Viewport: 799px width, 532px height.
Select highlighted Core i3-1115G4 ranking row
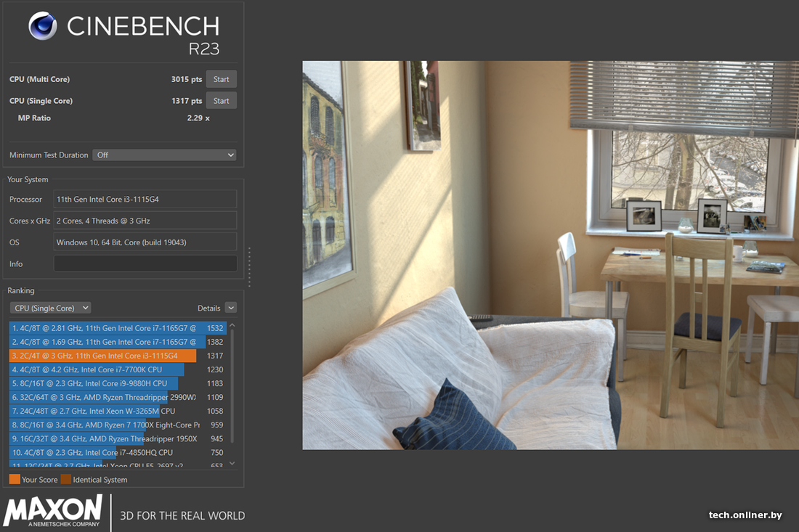[118, 356]
